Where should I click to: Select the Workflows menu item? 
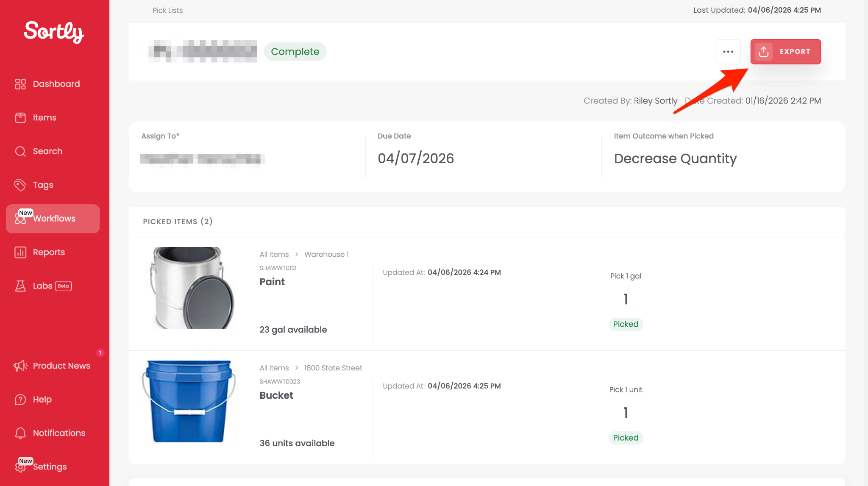click(x=53, y=219)
